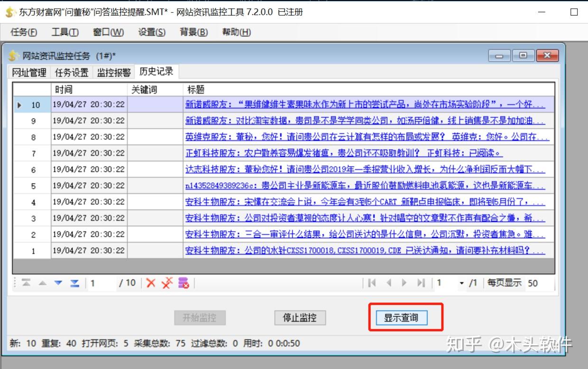588x369 pixels.
Task: Select the 历史记录 tab
Action: coord(156,72)
